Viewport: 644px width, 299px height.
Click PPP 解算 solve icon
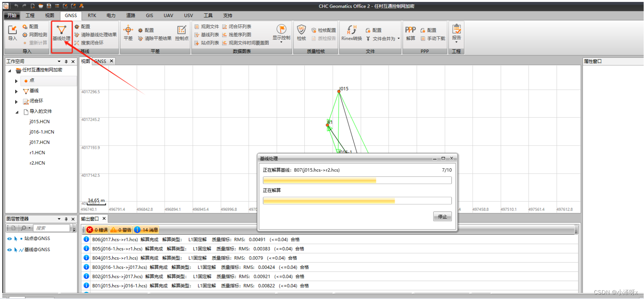[411, 33]
